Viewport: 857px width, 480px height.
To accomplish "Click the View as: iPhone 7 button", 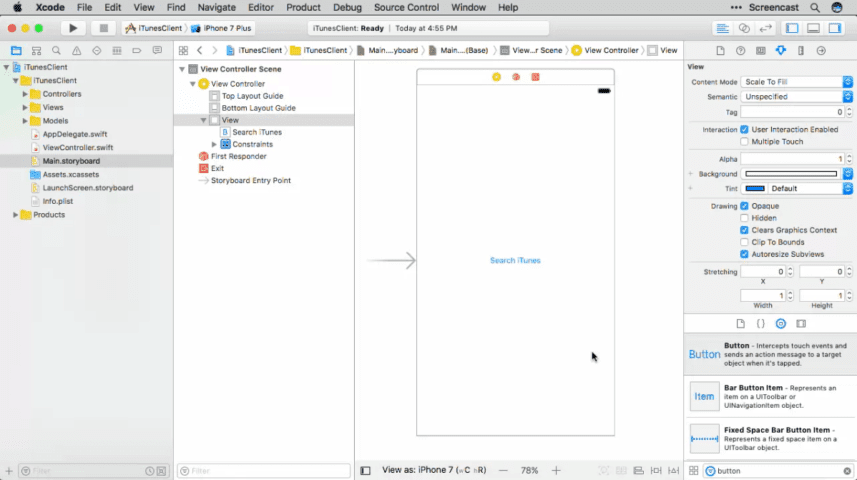I will [434, 470].
